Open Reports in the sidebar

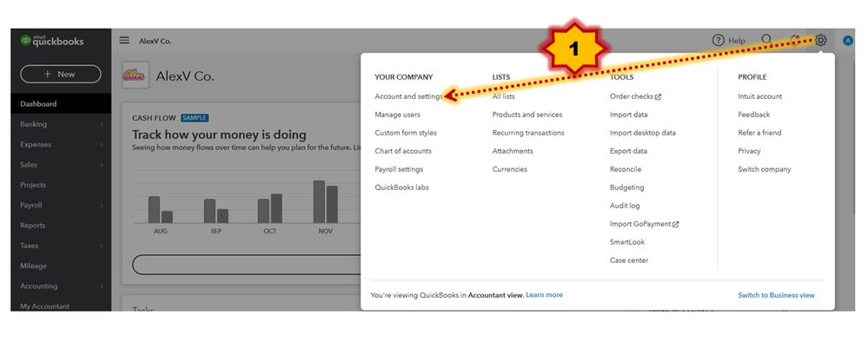[x=33, y=226]
